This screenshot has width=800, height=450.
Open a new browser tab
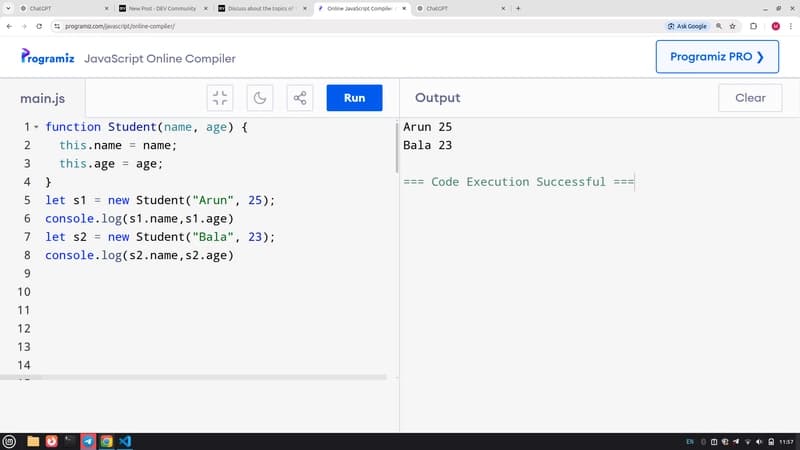coord(518,8)
